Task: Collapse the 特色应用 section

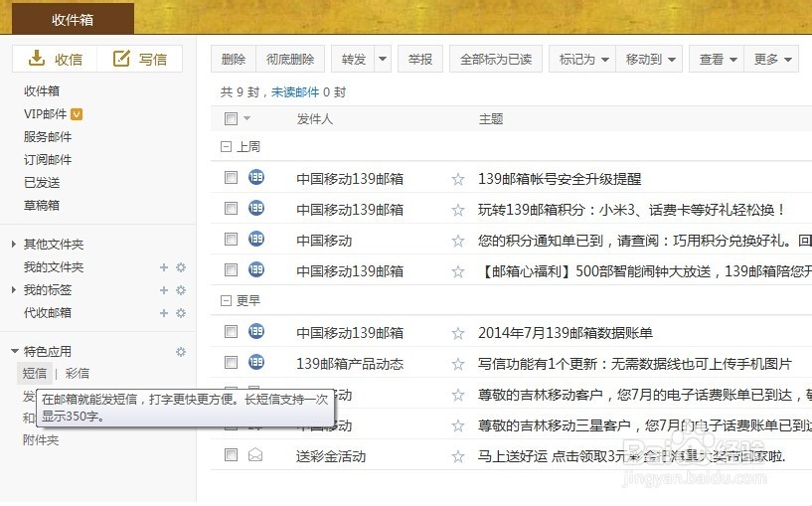Action: click(15, 351)
